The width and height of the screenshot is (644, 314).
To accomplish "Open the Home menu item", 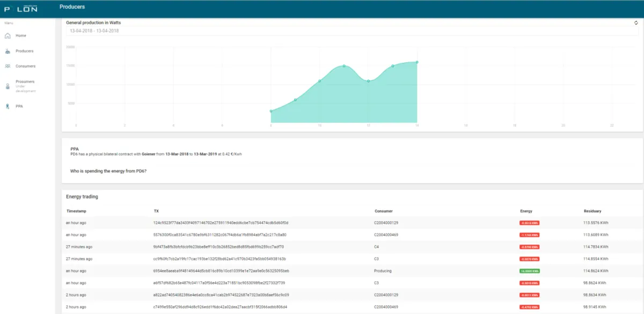I will [21, 35].
